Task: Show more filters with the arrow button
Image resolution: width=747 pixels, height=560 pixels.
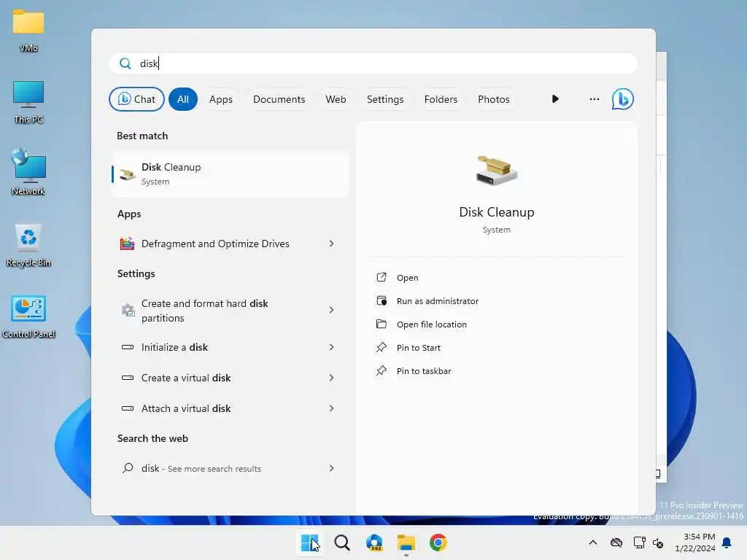Action: click(555, 99)
